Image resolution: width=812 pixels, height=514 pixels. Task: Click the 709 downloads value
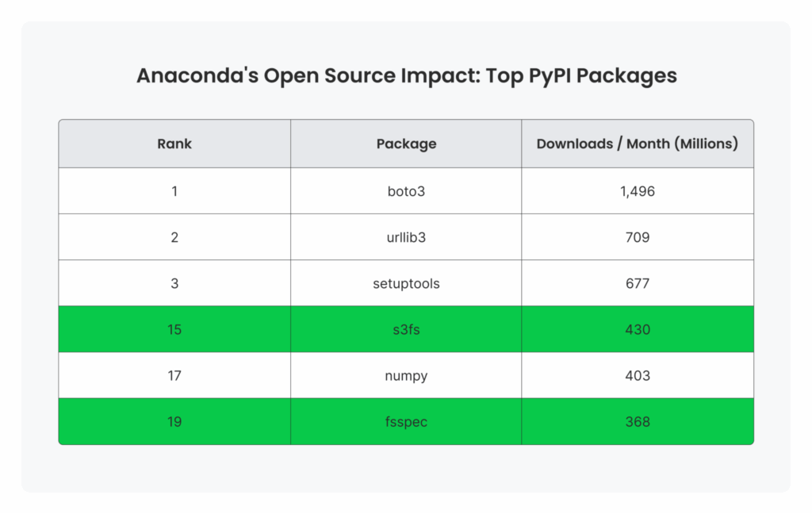tap(638, 237)
